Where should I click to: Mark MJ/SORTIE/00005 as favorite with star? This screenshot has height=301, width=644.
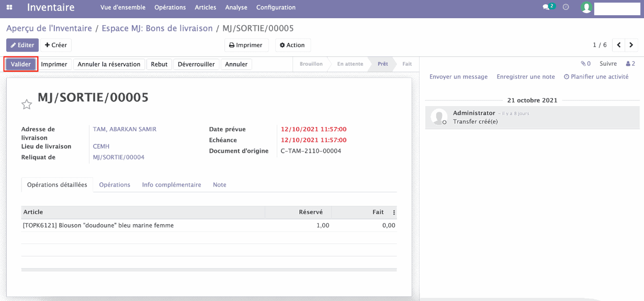tap(27, 105)
